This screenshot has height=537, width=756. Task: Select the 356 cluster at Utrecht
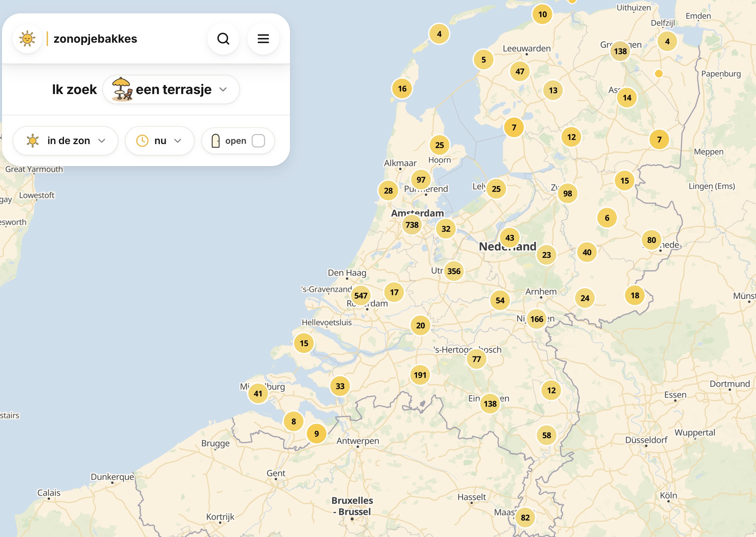[454, 271]
